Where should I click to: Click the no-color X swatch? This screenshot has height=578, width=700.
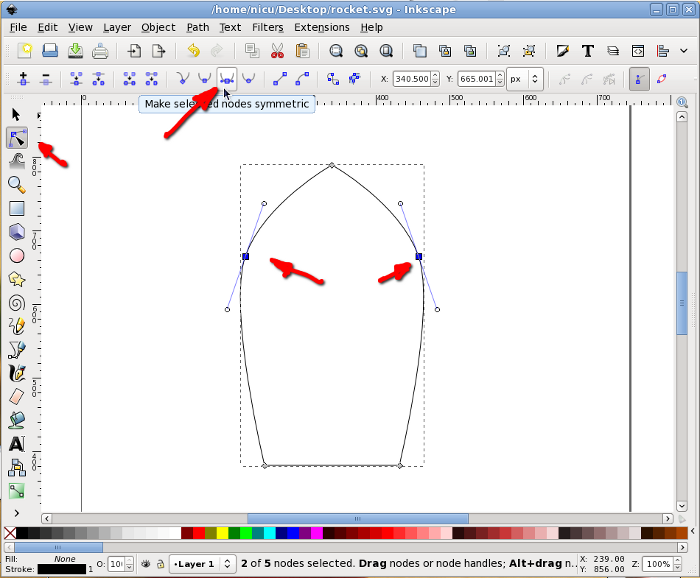[10, 533]
